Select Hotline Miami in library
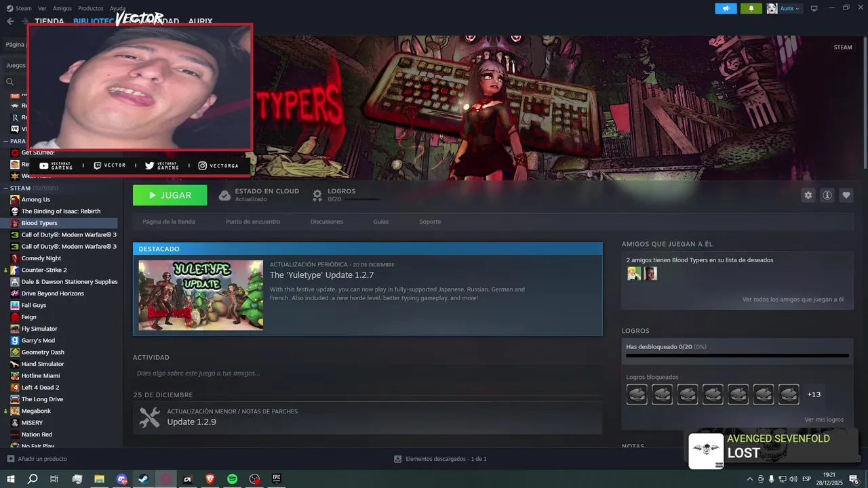868x488 pixels. tap(41, 375)
